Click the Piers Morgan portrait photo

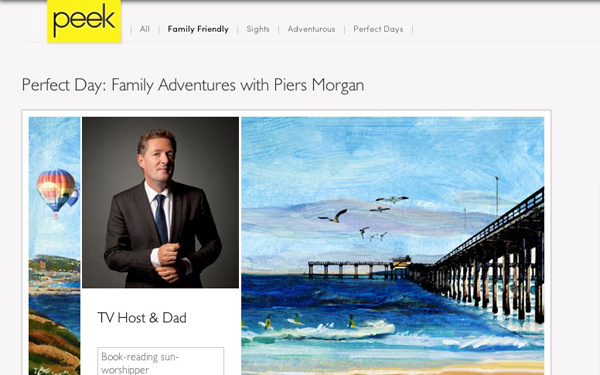[x=160, y=202]
